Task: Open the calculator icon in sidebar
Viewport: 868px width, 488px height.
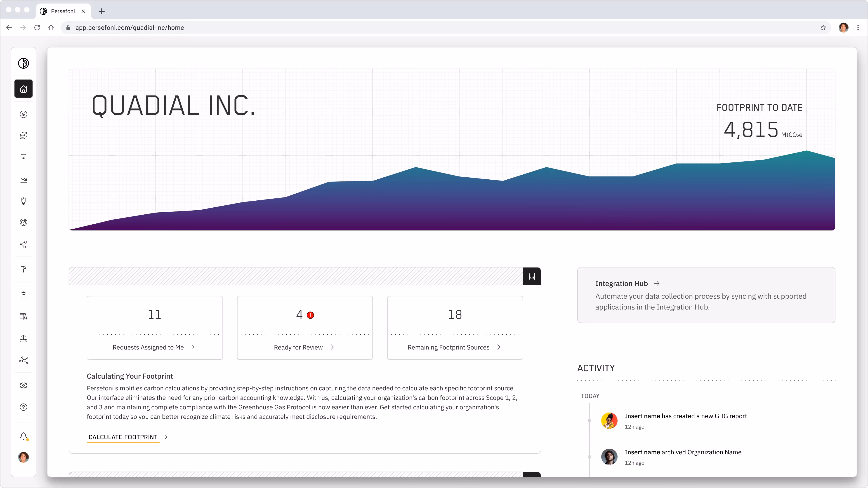Action: point(23,158)
